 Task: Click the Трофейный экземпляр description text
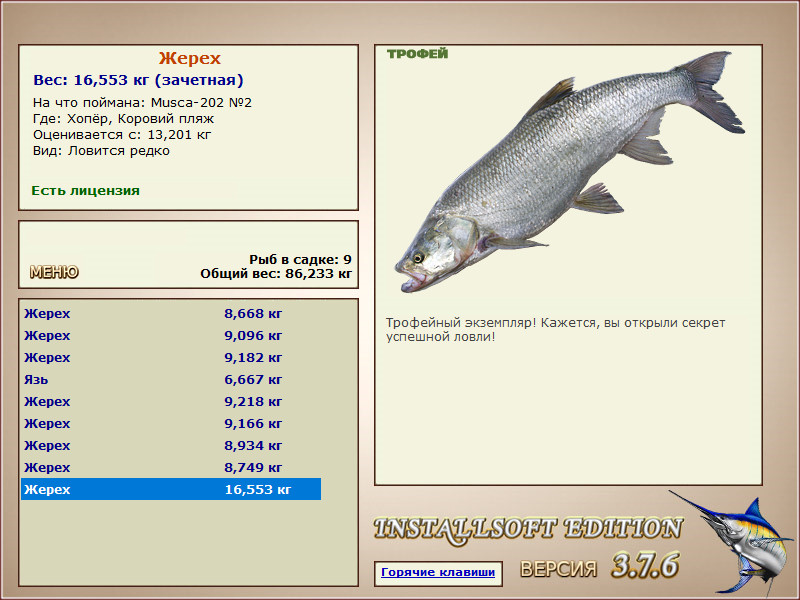[x=556, y=330]
